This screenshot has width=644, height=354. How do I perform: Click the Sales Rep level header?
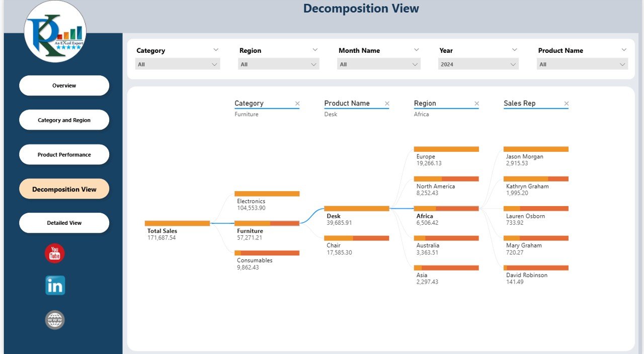click(520, 103)
